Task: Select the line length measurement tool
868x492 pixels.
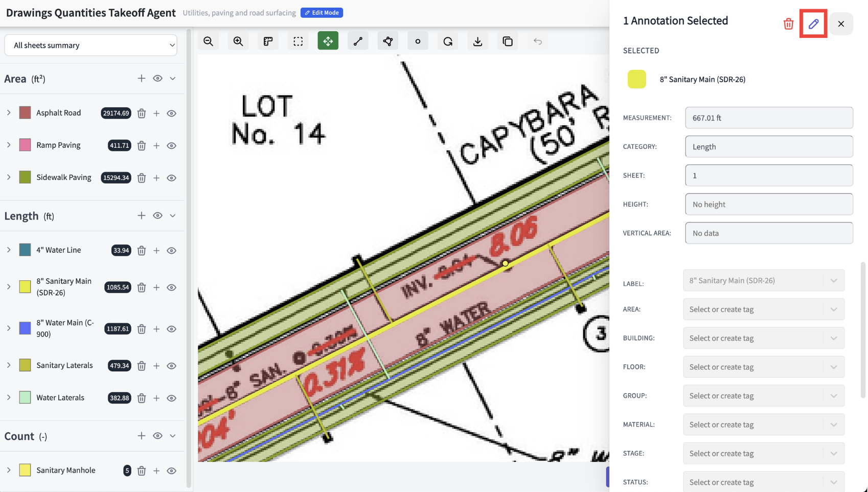Action: click(x=358, y=41)
